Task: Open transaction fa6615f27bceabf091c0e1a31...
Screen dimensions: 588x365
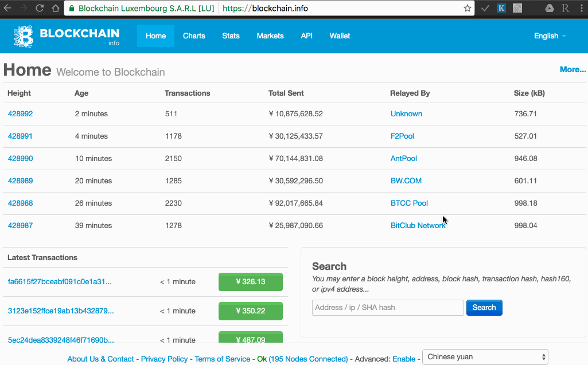Action: [60, 282]
